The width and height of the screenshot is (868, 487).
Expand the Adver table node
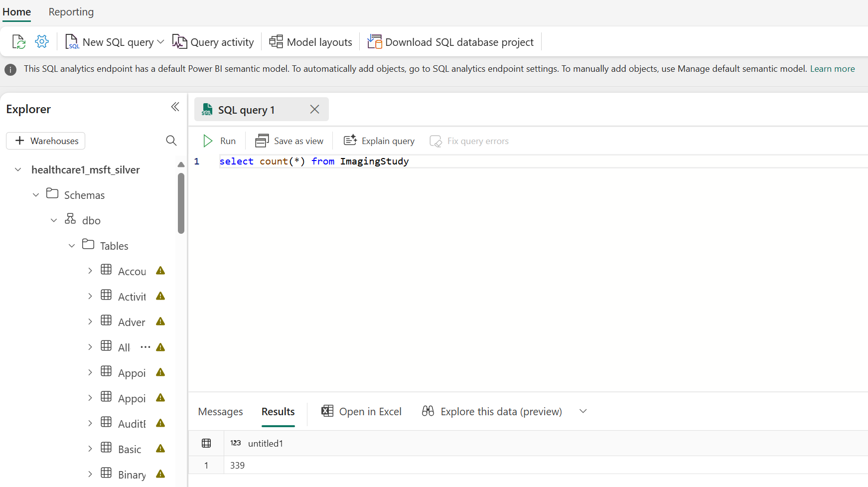[90, 322]
